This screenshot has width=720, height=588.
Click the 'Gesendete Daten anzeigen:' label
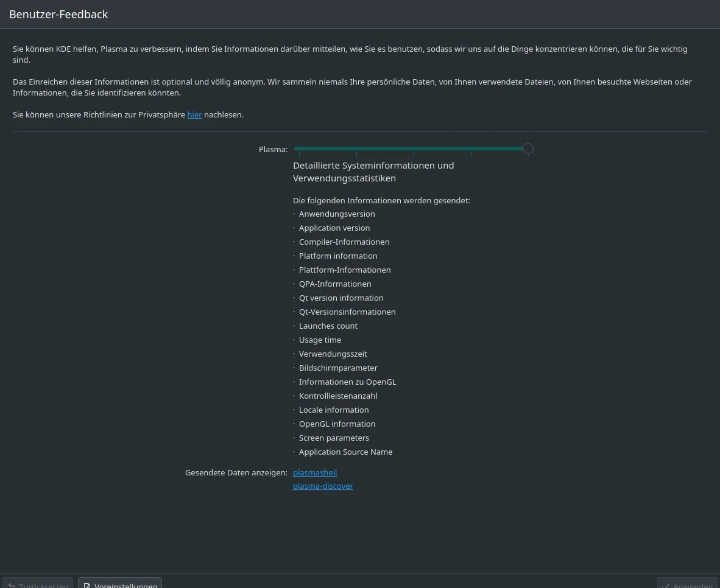pyautogui.click(x=236, y=472)
